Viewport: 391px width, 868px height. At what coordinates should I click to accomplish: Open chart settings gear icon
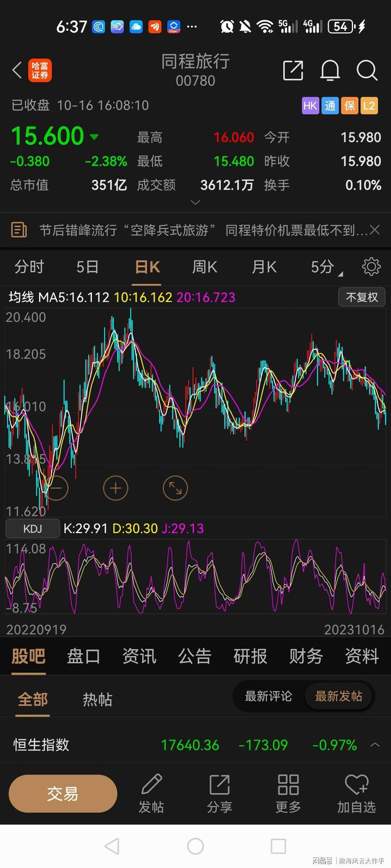371,267
